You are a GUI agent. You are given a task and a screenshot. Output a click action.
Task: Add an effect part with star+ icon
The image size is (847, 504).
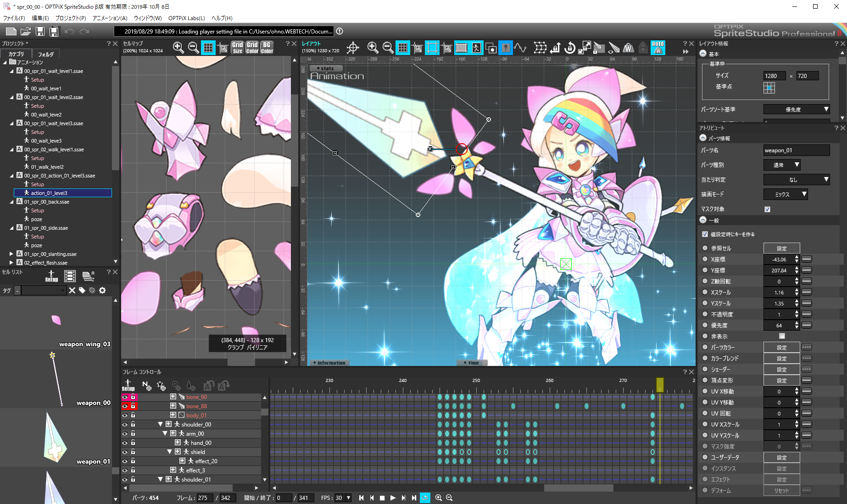(161, 386)
